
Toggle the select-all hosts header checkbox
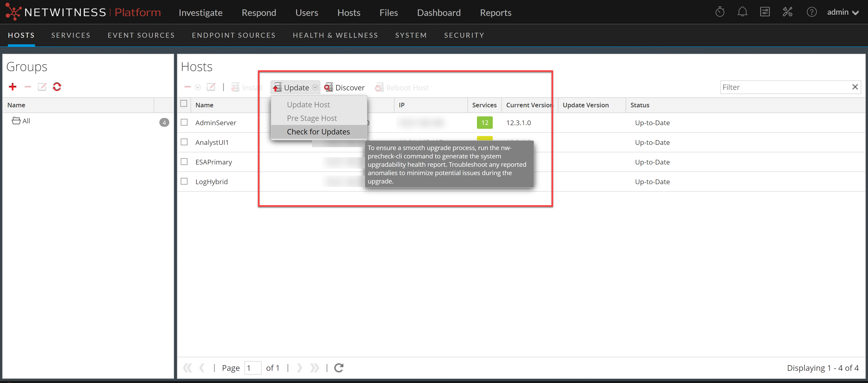(184, 104)
